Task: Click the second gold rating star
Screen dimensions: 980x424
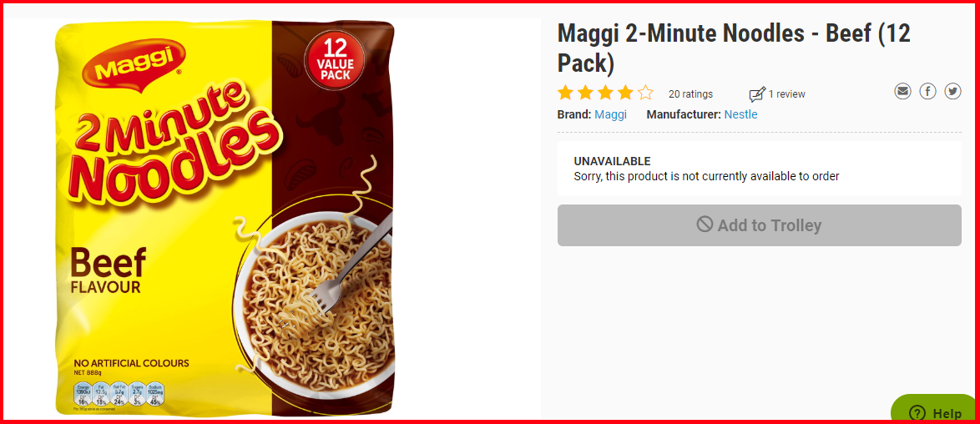Action: pyautogui.click(x=586, y=93)
